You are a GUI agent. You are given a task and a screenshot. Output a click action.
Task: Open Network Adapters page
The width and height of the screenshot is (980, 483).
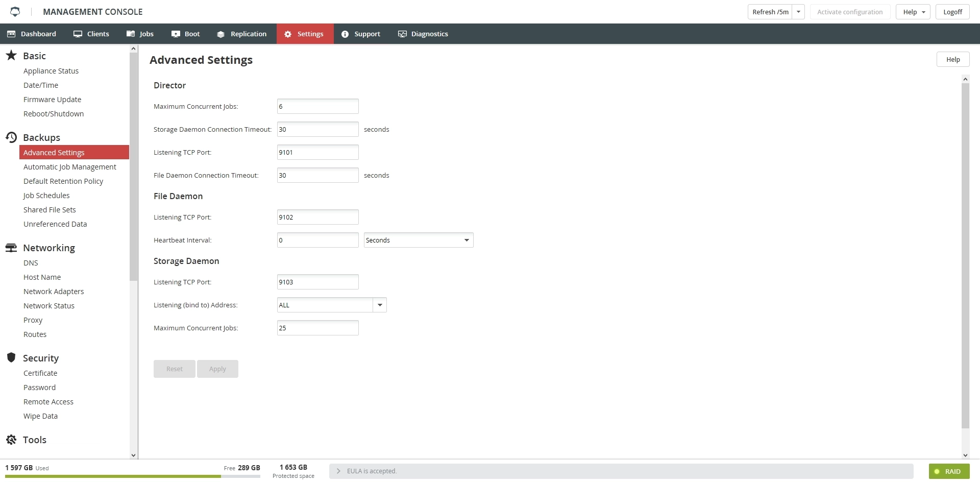54,292
